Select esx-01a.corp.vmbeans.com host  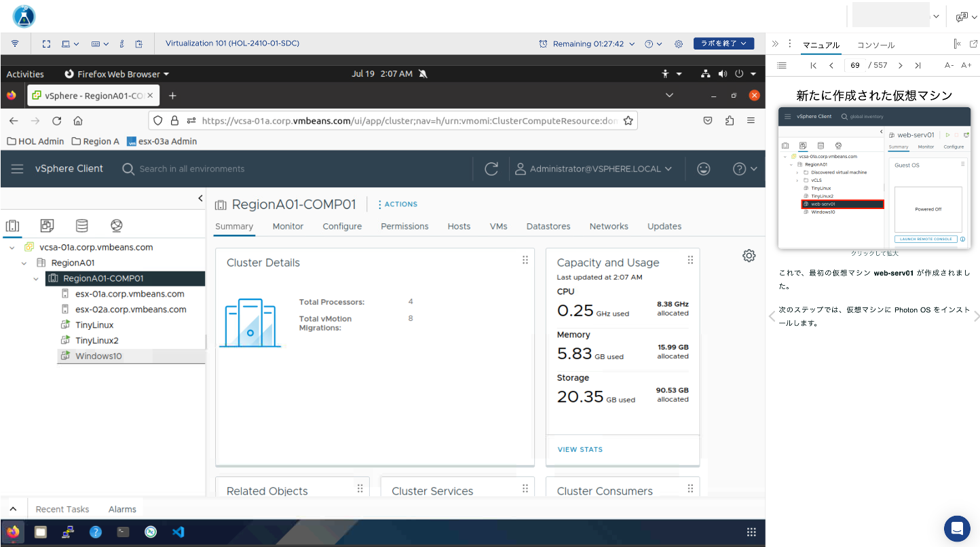click(x=131, y=294)
